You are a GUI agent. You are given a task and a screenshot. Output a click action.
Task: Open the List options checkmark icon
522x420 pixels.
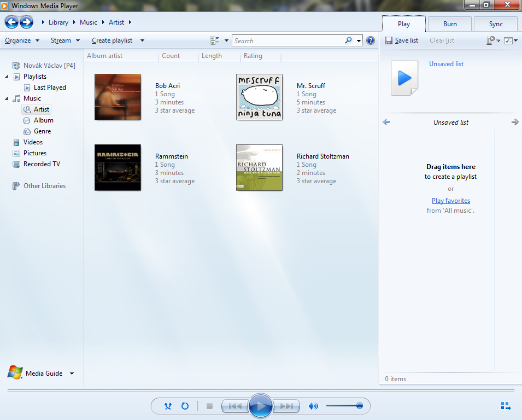coord(508,40)
